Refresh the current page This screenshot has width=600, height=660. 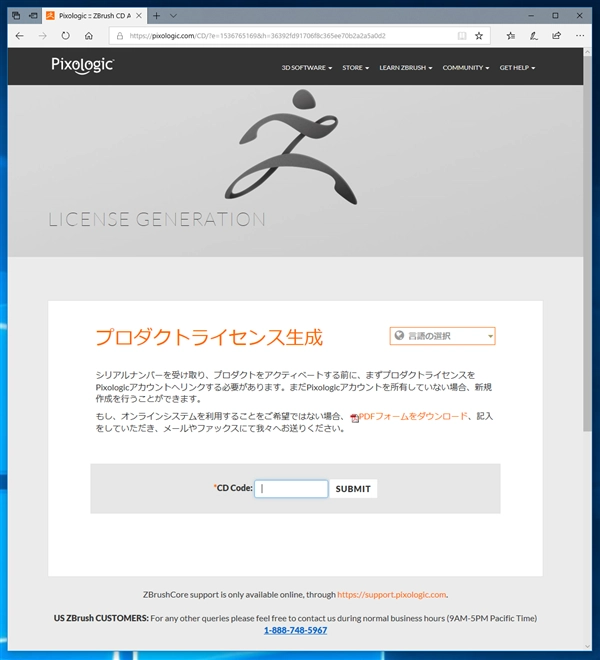click(x=65, y=36)
